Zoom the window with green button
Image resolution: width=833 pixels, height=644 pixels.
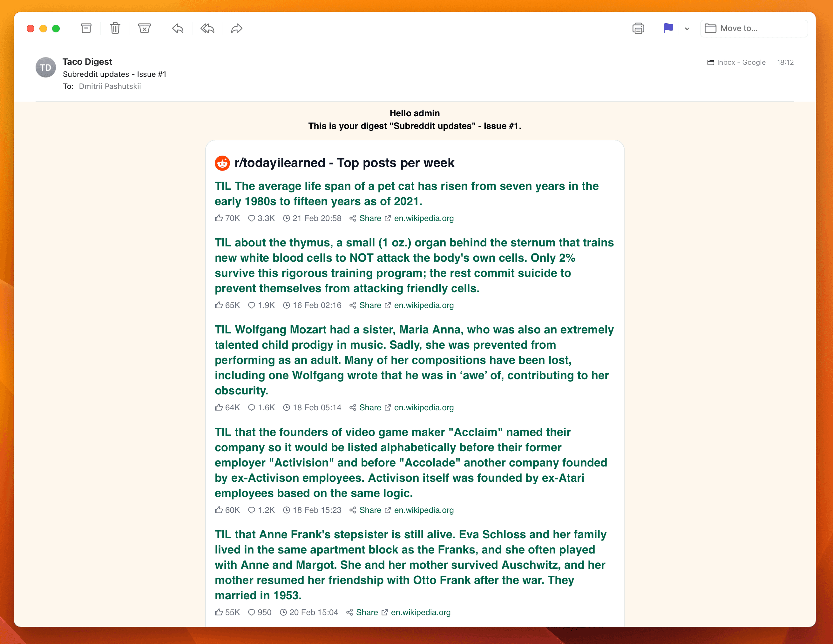(x=56, y=29)
